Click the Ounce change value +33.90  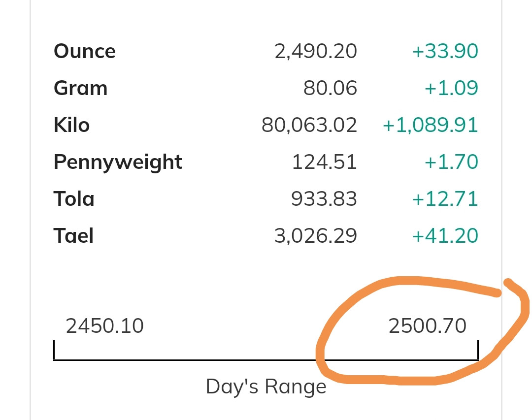[445, 51]
